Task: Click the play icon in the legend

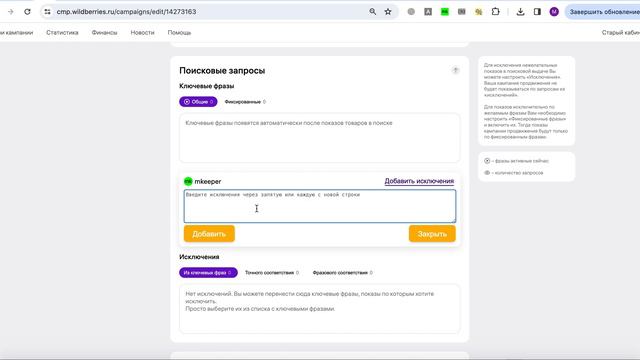Action: tap(487, 161)
